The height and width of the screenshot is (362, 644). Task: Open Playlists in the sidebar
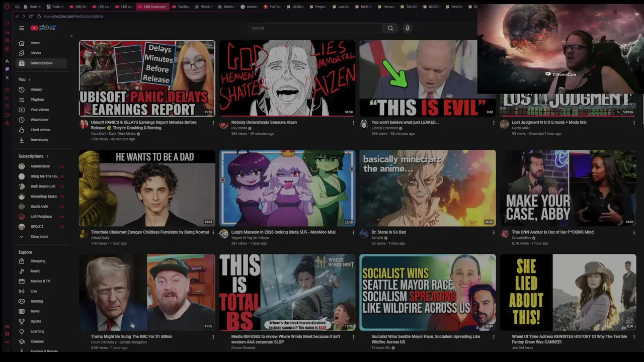(x=42, y=100)
